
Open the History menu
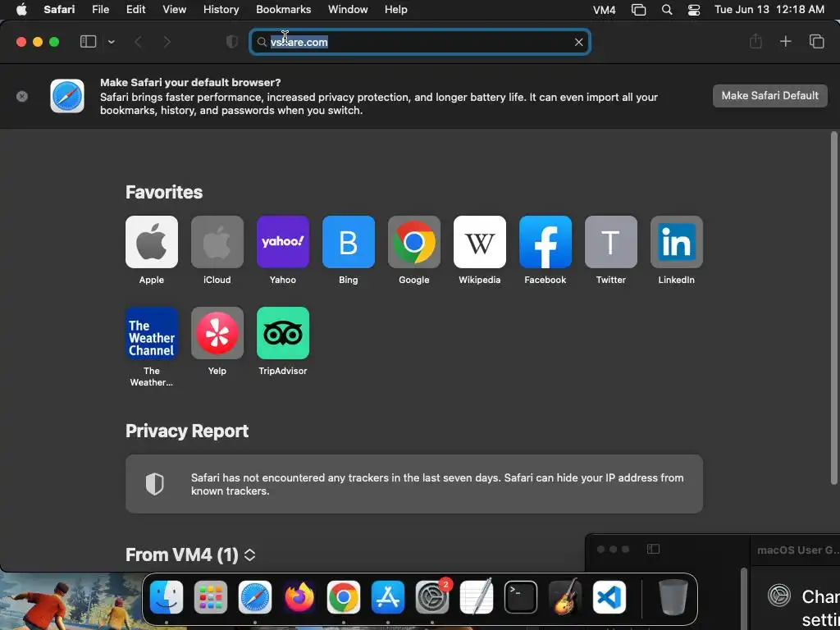[x=221, y=10]
